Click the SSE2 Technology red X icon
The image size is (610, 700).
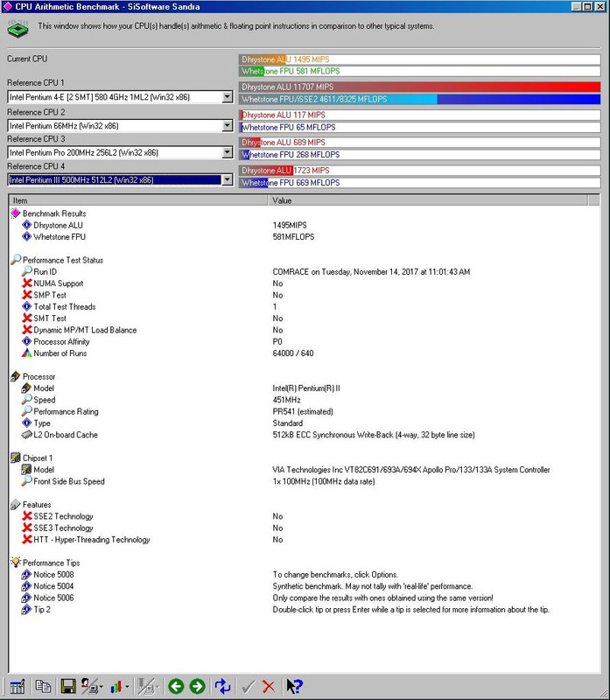click(x=27, y=516)
